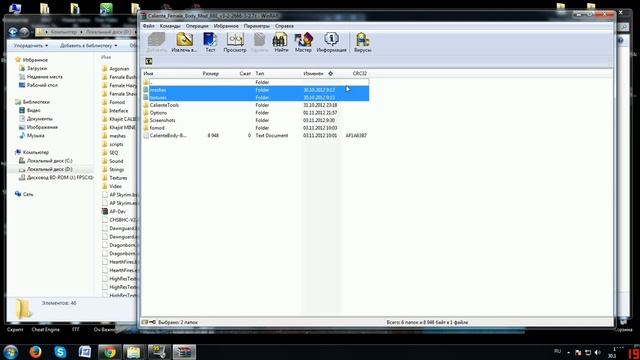Sort archive list by Размер column
The image size is (640, 360).
[211, 73]
